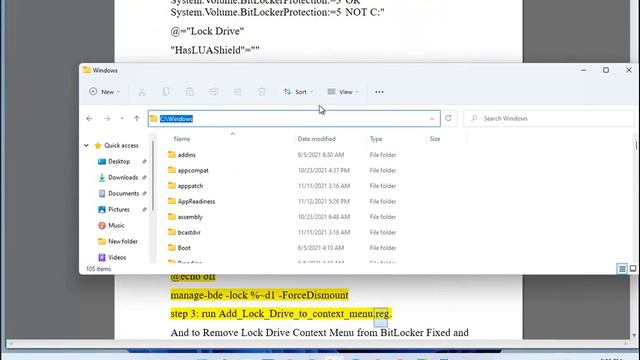Viewport: 640px width, 360px height.
Task: Unpin Pictures using its pin icon
Action: [x=144, y=209]
